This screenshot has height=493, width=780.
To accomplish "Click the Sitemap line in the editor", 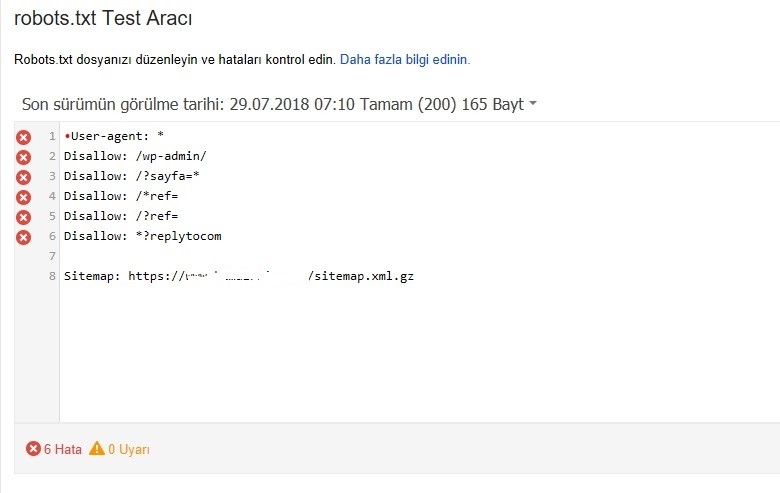I will tap(420, 276).
